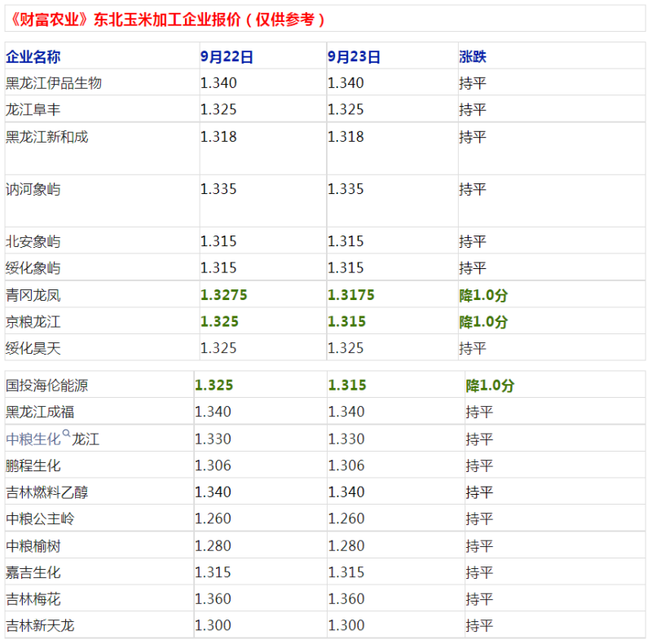The width and height of the screenshot is (652, 644).
Task: Select the company name 青冈龙凤
Action: coord(33,295)
